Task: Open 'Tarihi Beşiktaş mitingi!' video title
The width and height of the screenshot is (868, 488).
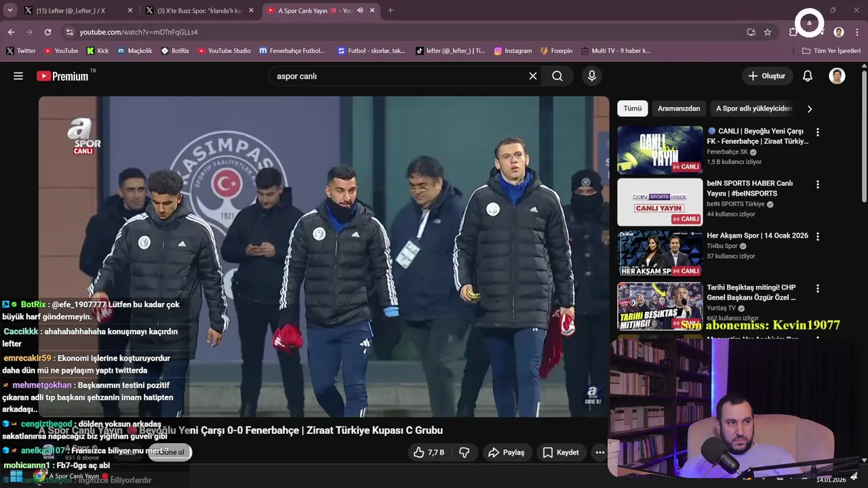Action: tap(751, 292)
